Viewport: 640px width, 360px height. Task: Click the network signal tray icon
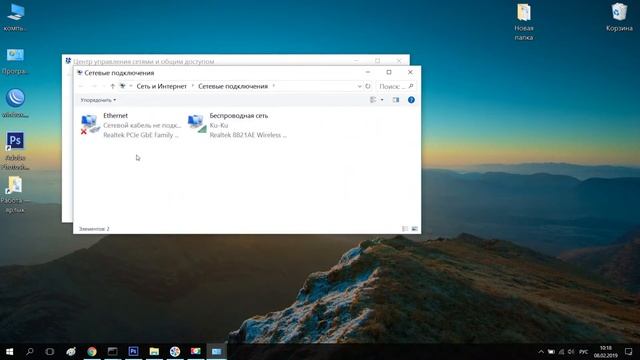(x=561, y=351)
